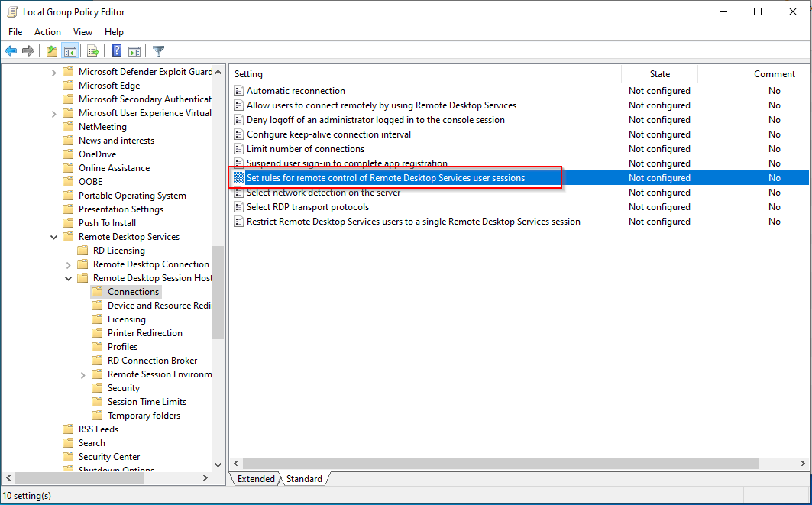Viewport: 812px width, 505px height.
Task: Click the tree pane vertical scrollbar down arrow
Action: click(218, 465)
